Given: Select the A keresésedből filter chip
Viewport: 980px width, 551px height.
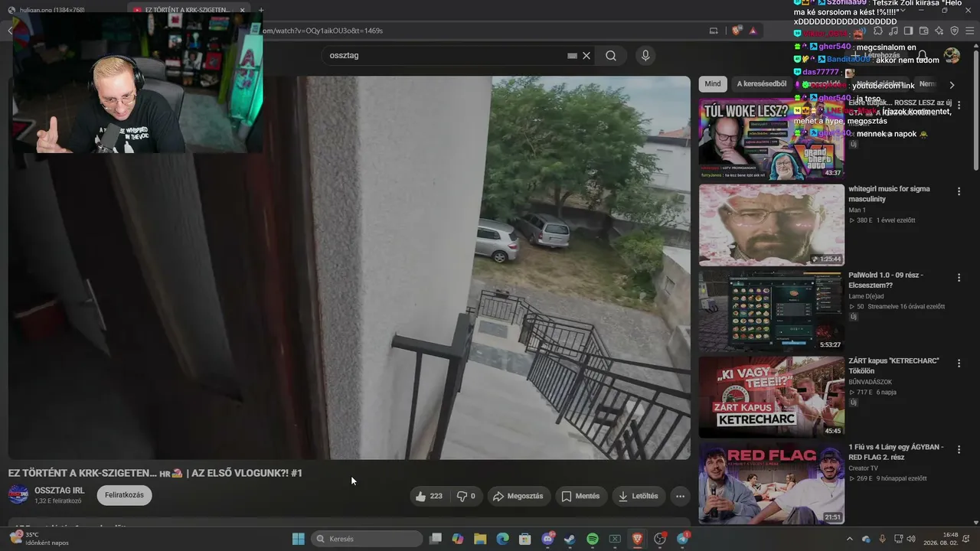Looking at the screenshot, I should tap(762, 84).
